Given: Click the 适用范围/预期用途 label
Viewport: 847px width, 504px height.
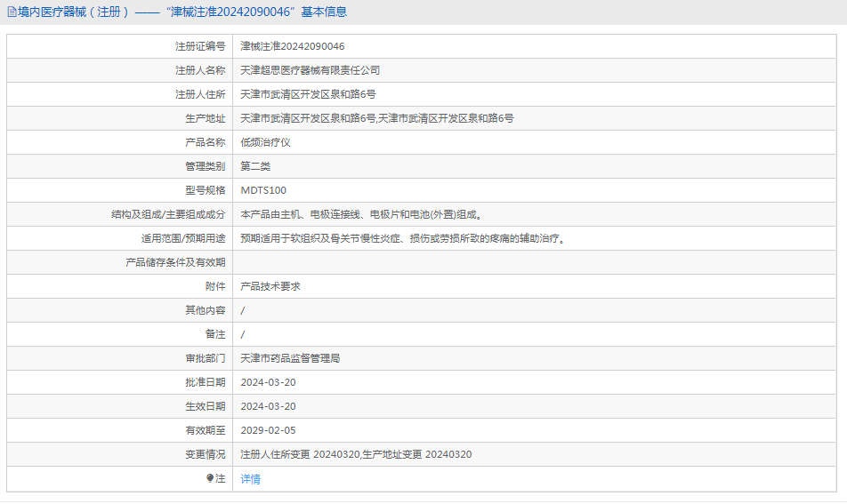Looking at the screenshot, I should tap(183, 238).
